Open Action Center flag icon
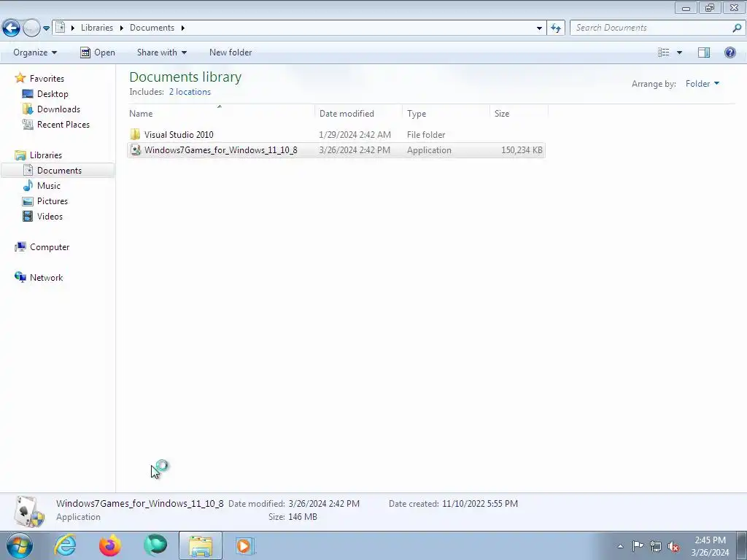747x560 pixels. tap(638, 546)
